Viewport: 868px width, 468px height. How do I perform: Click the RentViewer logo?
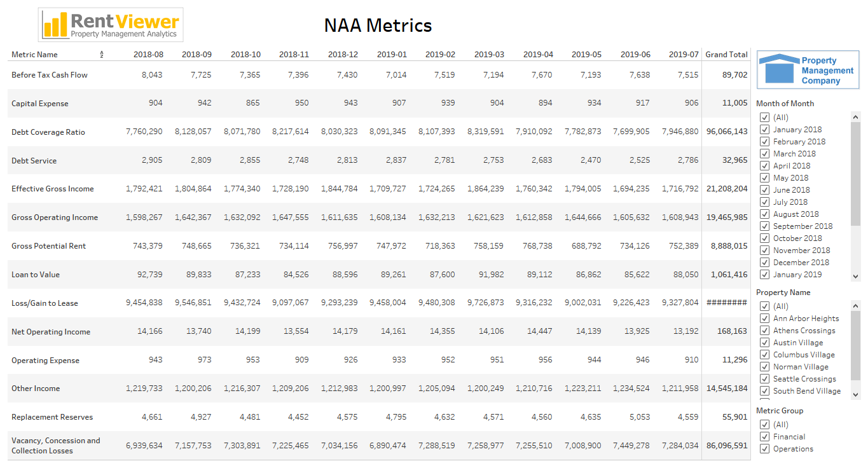pyautogui.click(x=110, y=24)
